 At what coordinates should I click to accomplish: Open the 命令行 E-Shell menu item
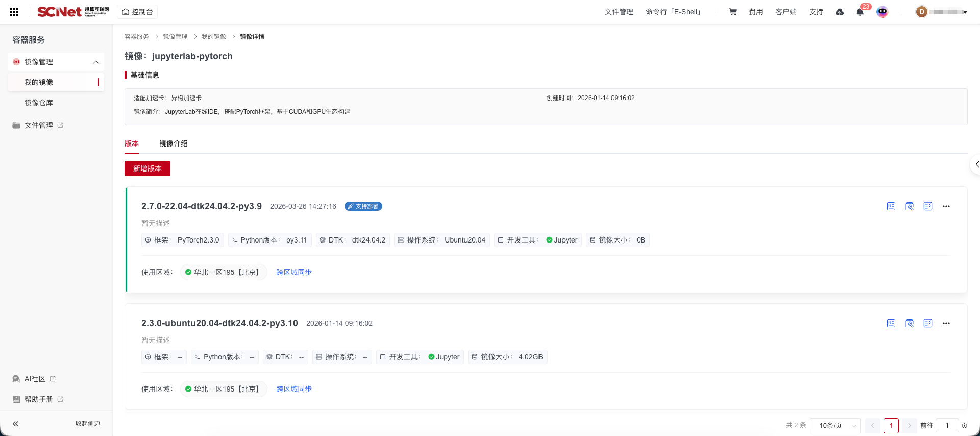[674, 12]
